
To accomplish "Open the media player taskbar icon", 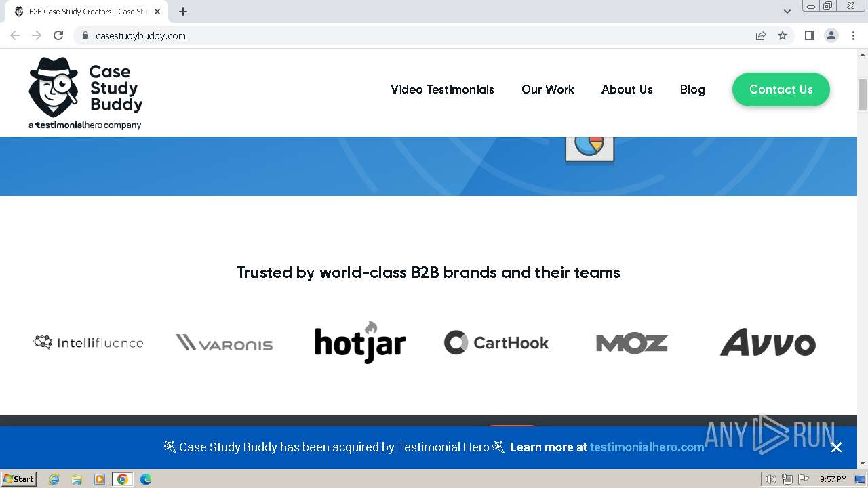I will point(100,479).
